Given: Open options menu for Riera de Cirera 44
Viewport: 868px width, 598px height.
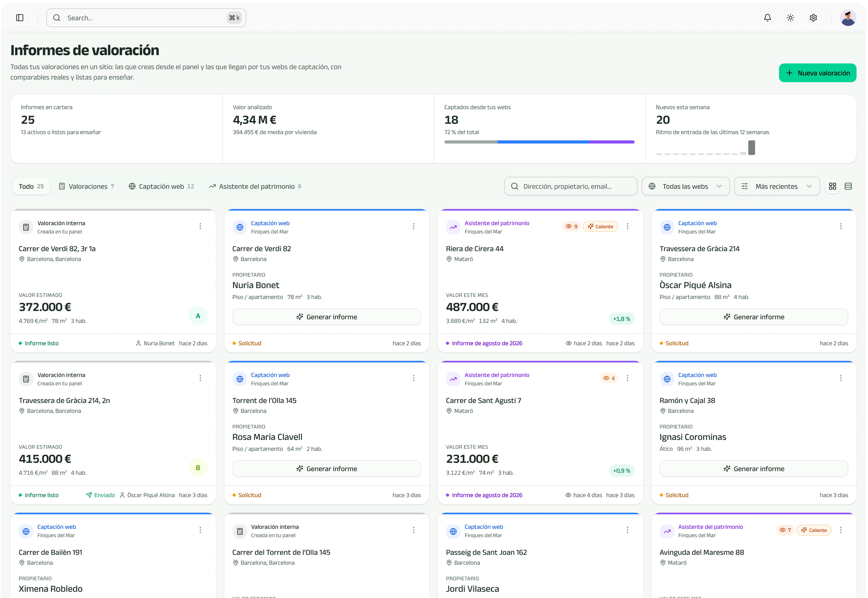Looking at the screenshot, I should [627, 226].
